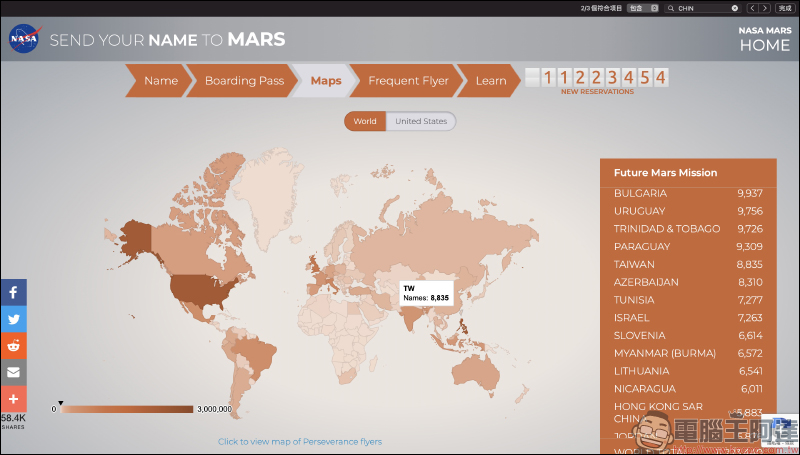
Task: Click the MYANMAR (BURMA) row
Action: pos(688,353)
